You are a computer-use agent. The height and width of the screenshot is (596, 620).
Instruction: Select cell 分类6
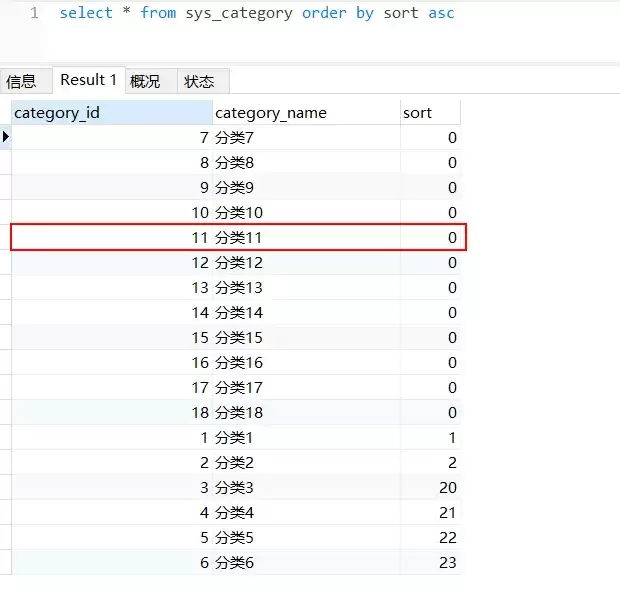pos(306,563)
